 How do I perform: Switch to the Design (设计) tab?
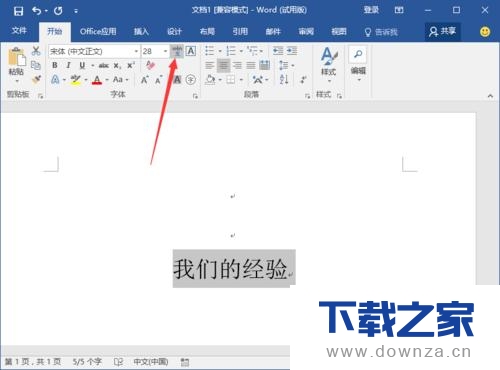pyautogui.click(x=174, y=32)
